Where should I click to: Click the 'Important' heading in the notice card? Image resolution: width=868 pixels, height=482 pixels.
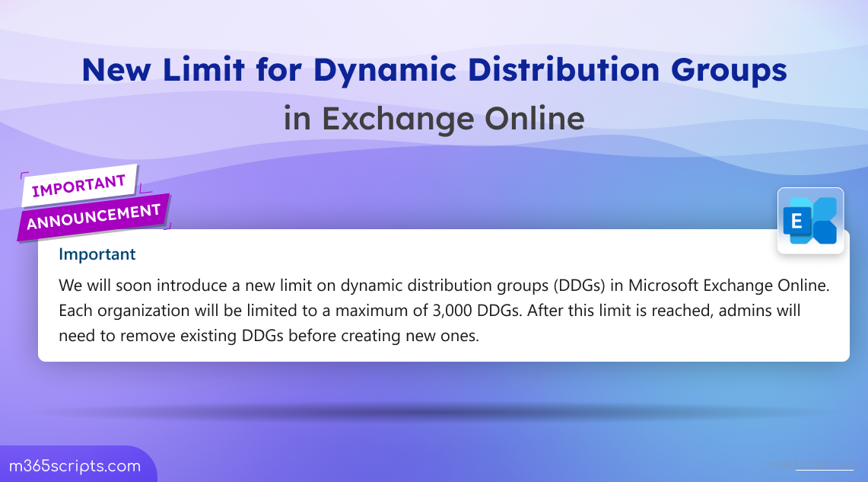point(97,254)
